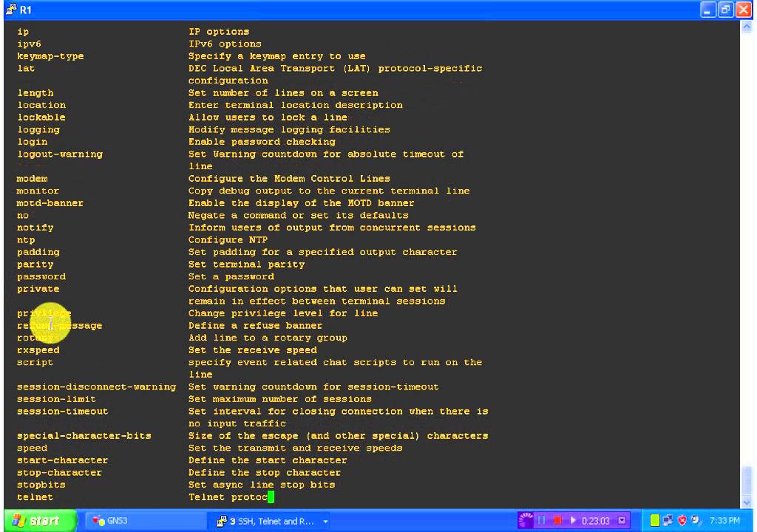Click the 'Set the receive speed' description
This screenshot has height=532, width=757.
tap(253, 350)
